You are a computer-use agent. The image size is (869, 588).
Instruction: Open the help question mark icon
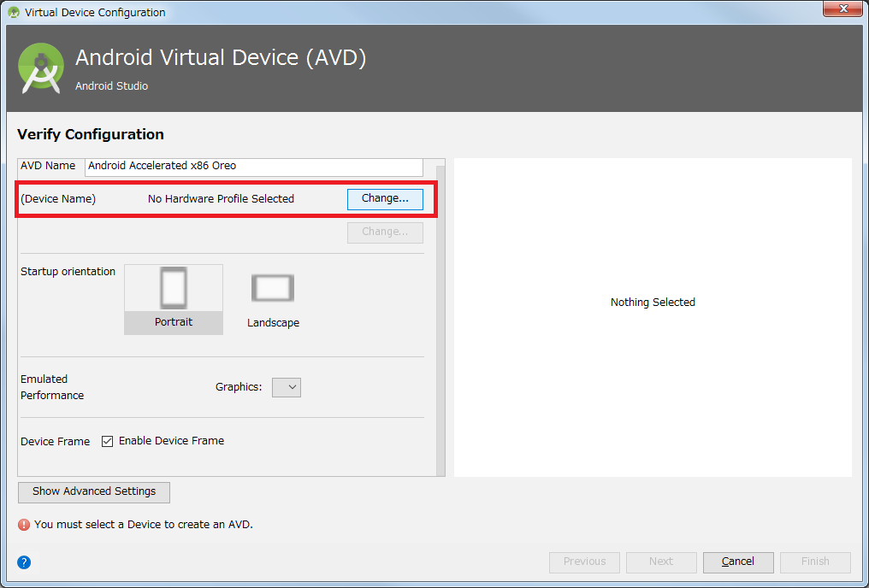tap(24, 562)
